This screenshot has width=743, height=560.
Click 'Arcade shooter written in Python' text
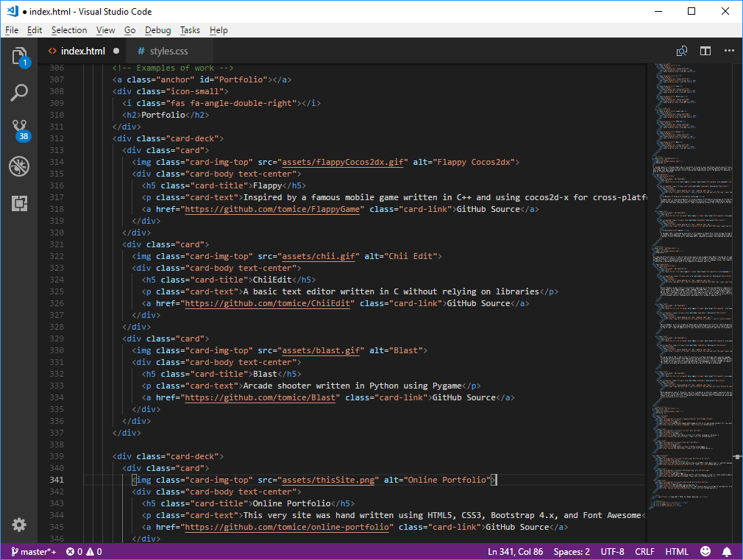click(316, 386)
